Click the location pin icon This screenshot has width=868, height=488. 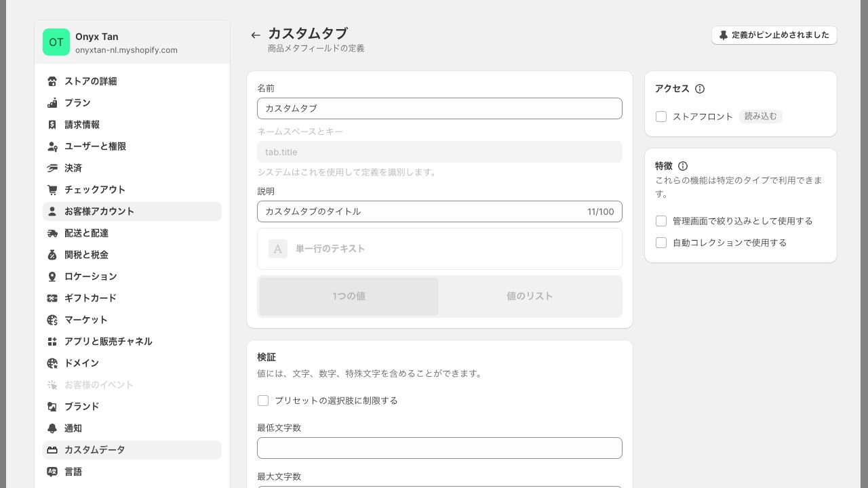52,277
